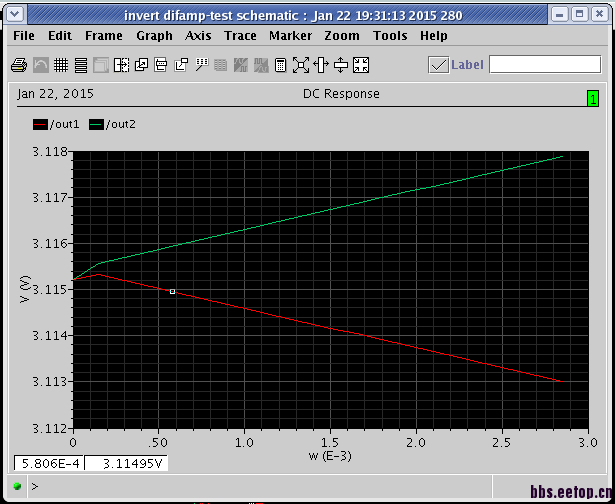Click the 3.112 y-axis tick label
615x504 pixels.
pyautogui.click(x=49, y=428)
